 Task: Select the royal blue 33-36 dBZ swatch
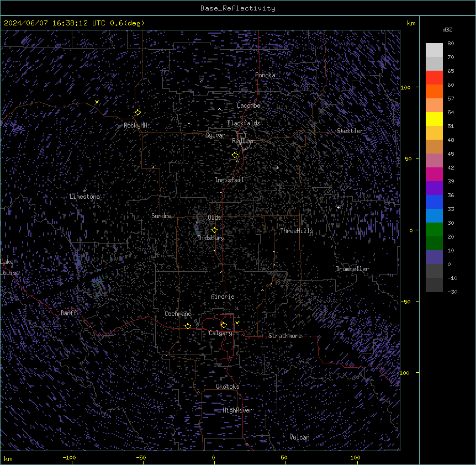point(434,202)
